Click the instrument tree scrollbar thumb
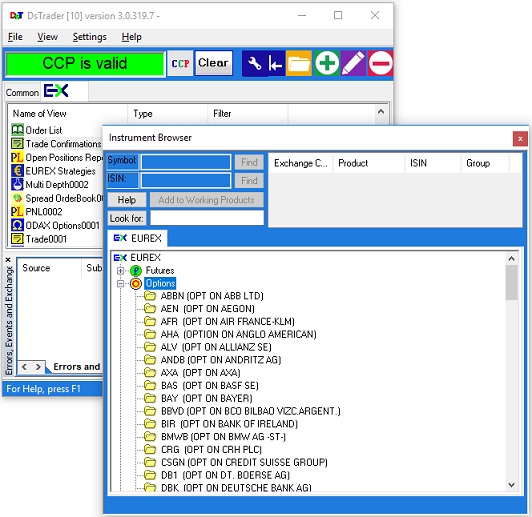 click(x=511, y=282)
